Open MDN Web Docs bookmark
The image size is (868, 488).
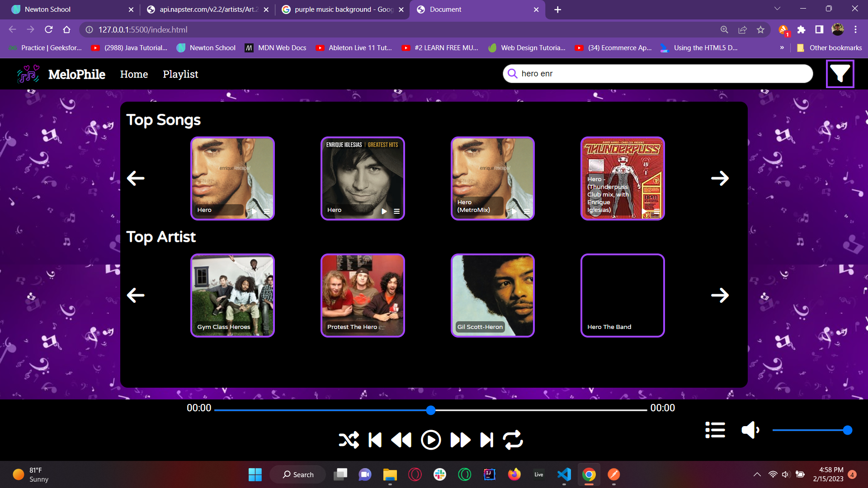tap(275, 47)
